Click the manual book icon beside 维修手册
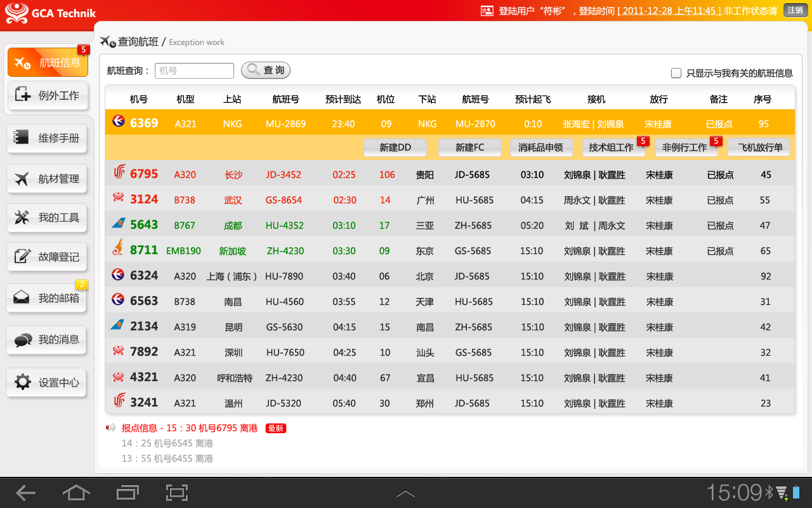Image resolution: width=812 pixels, height=508 pixels. tap(21, 138)
